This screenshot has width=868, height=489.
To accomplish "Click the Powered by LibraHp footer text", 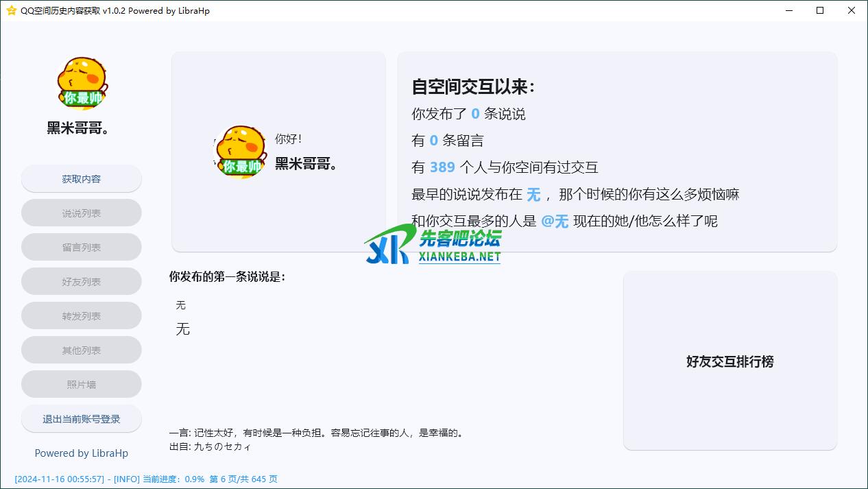I will [x=82, y=453].
